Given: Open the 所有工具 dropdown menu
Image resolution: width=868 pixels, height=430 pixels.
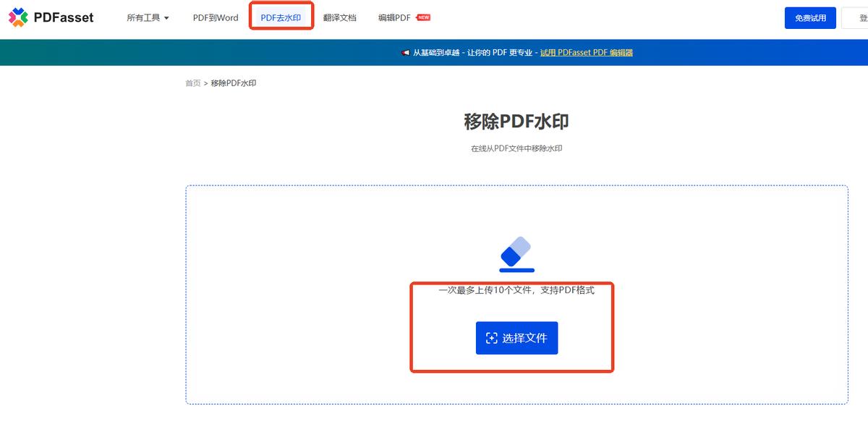Looking at the screenshot, I should (148, 17).
